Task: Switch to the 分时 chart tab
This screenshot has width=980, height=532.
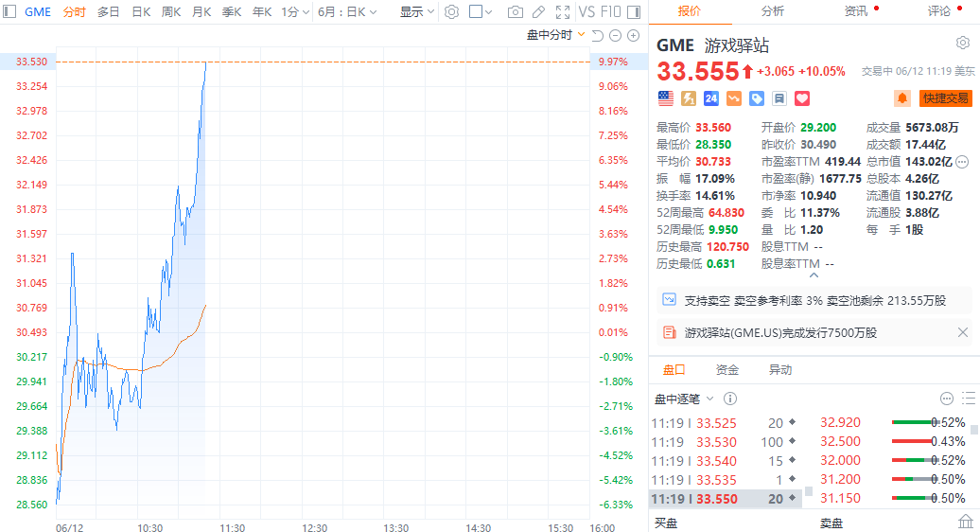Action: pyautogui.click(x=75, y=12)
